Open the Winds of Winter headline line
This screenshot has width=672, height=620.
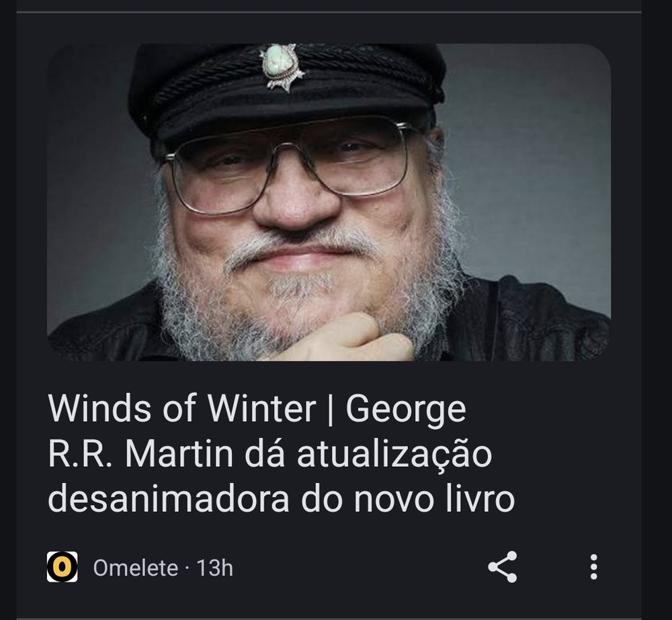tap(257, 409)
